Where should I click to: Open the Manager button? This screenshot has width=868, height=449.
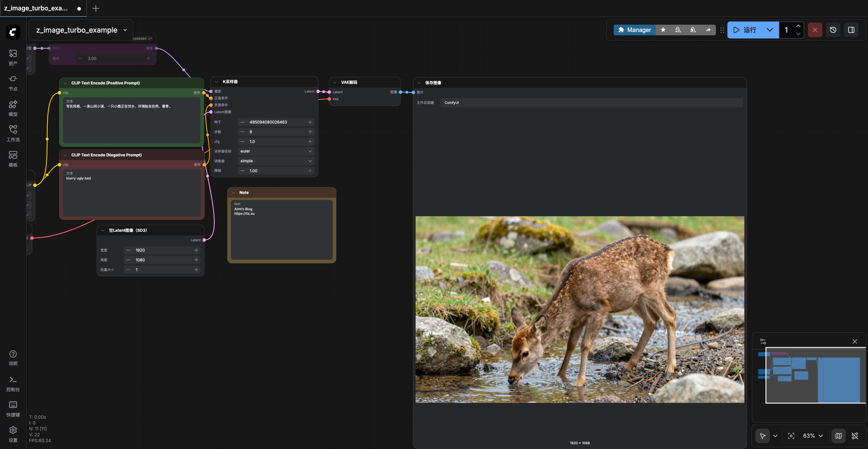634,30
